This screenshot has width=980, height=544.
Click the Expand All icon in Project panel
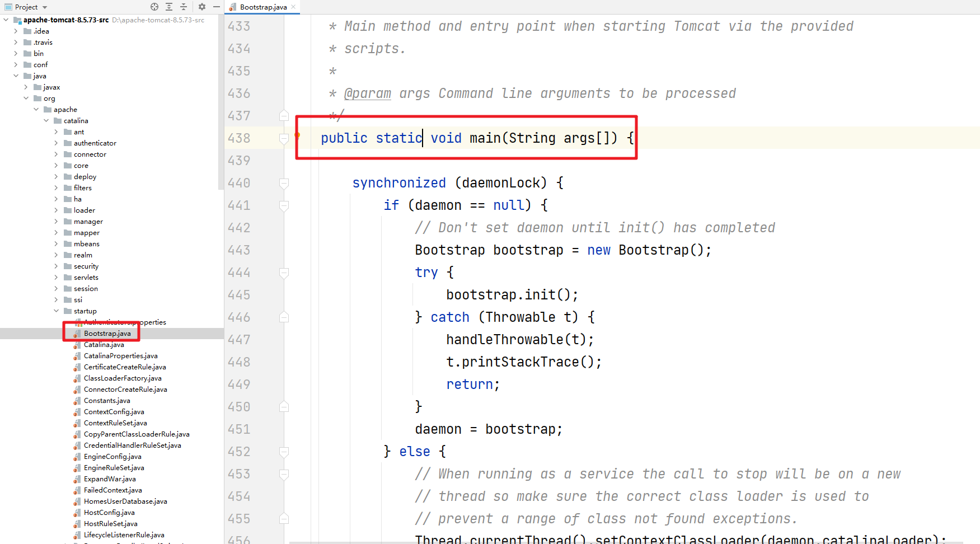coord(169,7)
